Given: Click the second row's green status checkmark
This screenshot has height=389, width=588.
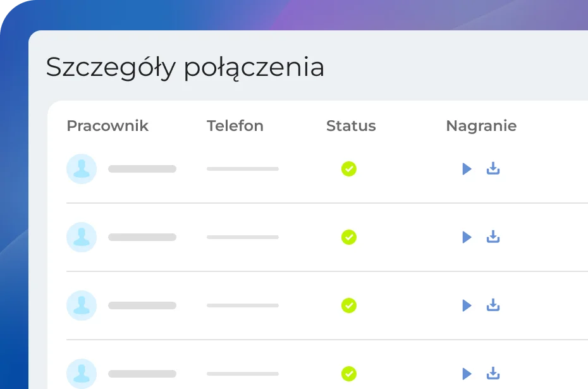Looking at the screenshot, I should 349,237.
